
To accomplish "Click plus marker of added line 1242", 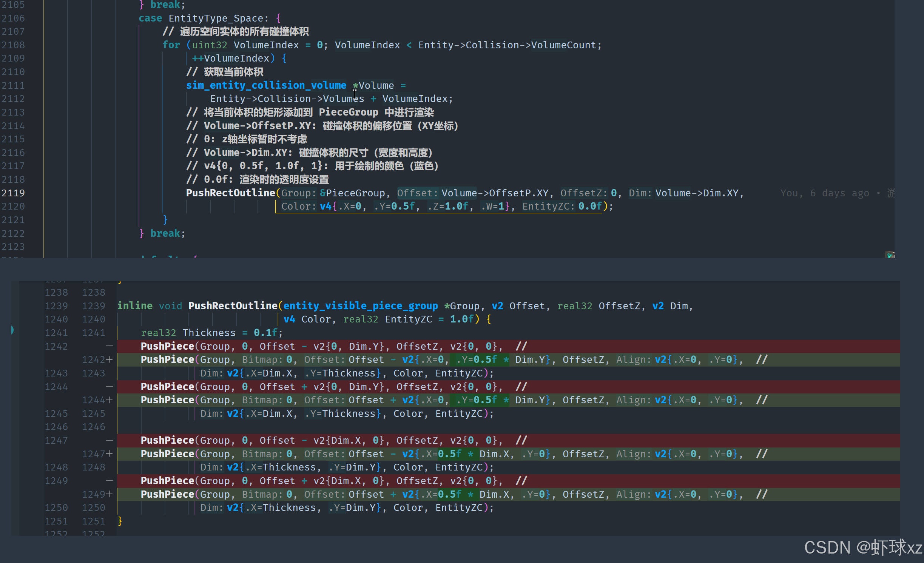I will pyautogui.click(x=109, y=359).
